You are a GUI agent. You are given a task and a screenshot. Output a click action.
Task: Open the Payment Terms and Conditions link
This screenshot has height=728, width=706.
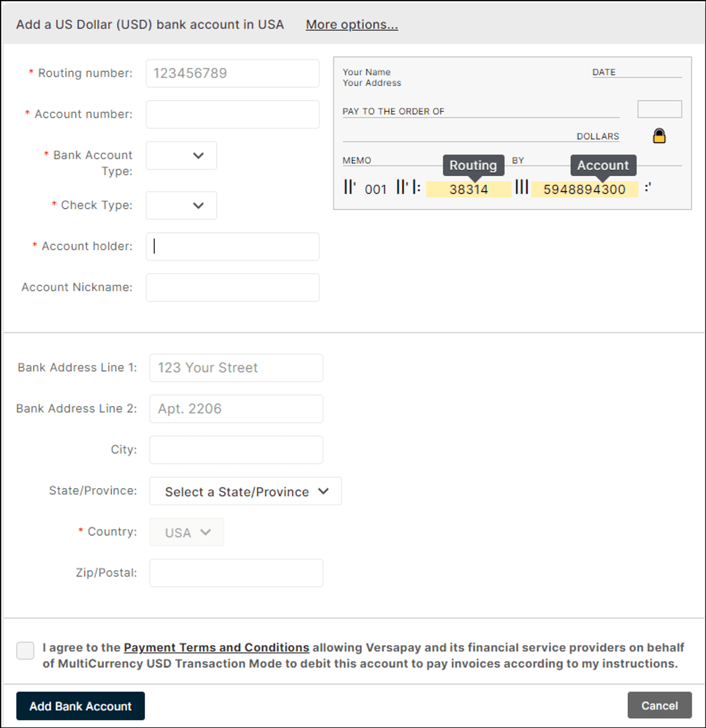217,647
